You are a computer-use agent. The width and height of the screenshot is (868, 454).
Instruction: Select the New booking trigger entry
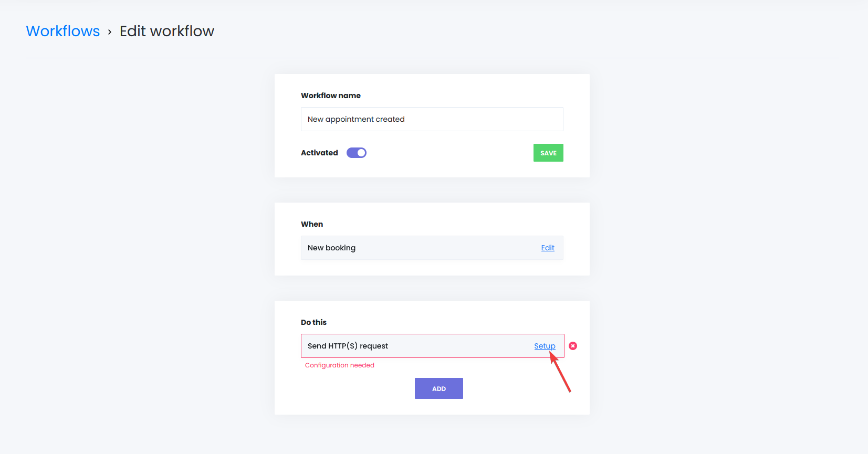[368, 247]
